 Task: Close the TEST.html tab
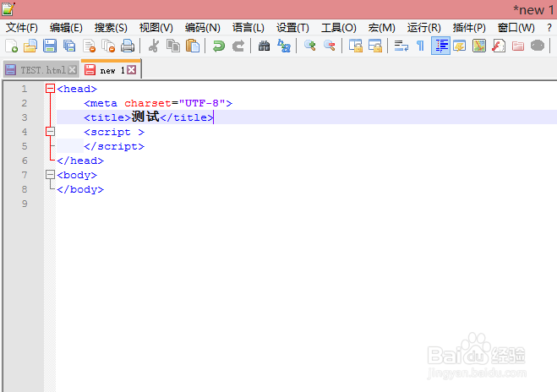pos(73,70)
